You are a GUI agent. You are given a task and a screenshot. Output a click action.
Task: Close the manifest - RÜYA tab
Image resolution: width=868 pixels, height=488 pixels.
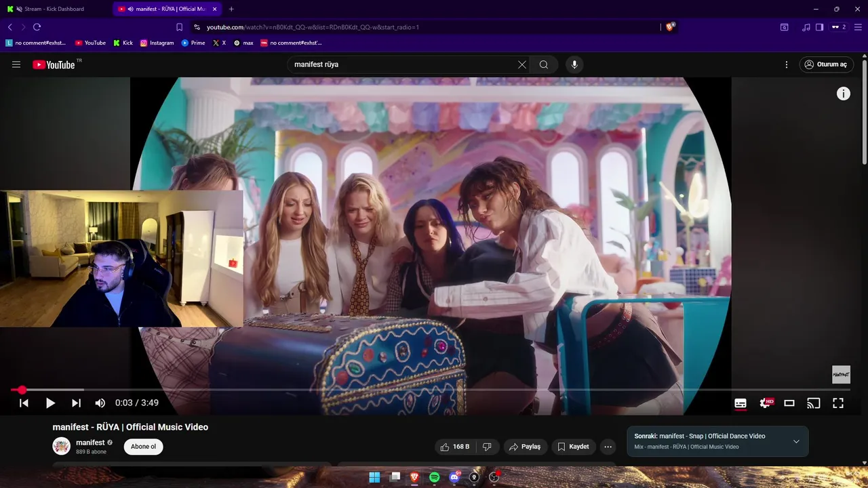(x=215, y=9)
